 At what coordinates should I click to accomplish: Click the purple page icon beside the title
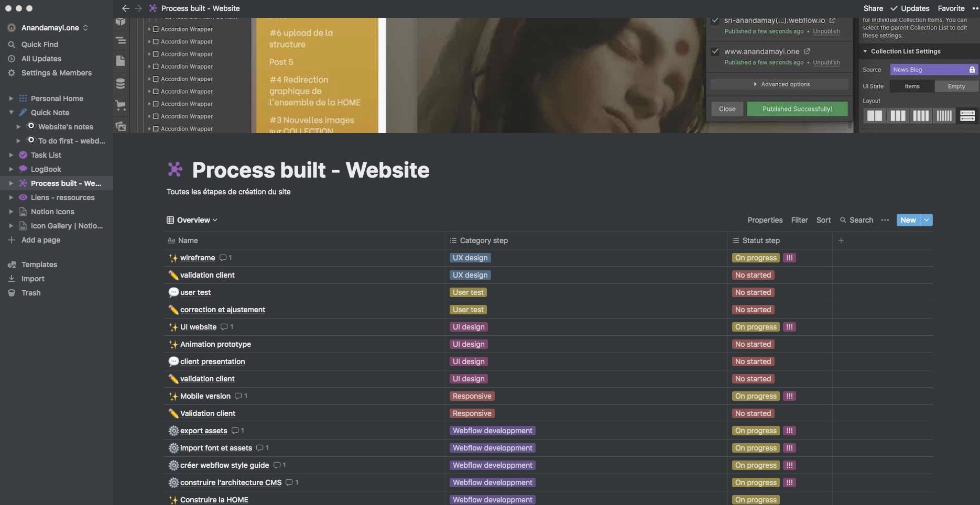point(175,169)
